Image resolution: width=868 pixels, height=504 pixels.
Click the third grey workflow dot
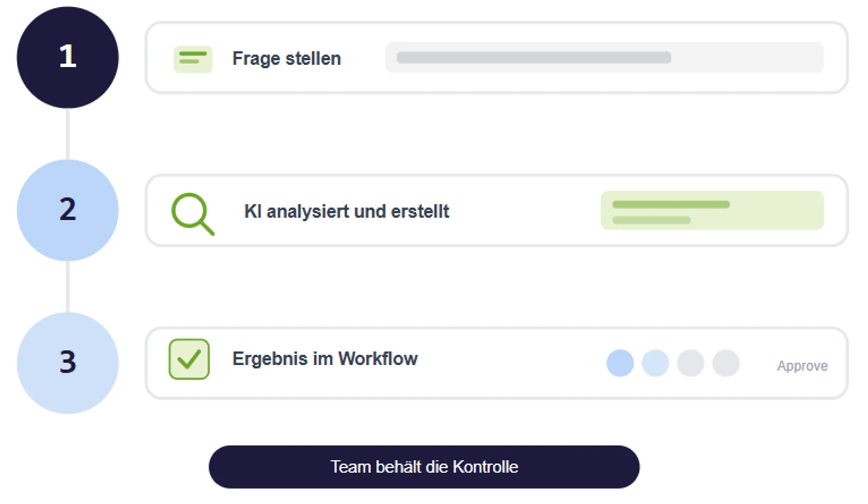[690, 363]
